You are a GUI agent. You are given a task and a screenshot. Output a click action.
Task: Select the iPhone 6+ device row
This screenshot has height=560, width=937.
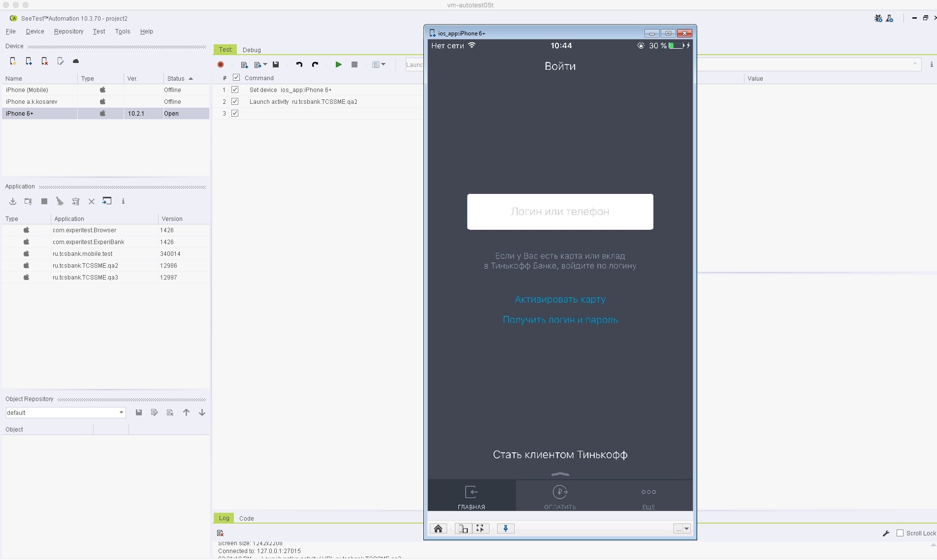(105, 113)
